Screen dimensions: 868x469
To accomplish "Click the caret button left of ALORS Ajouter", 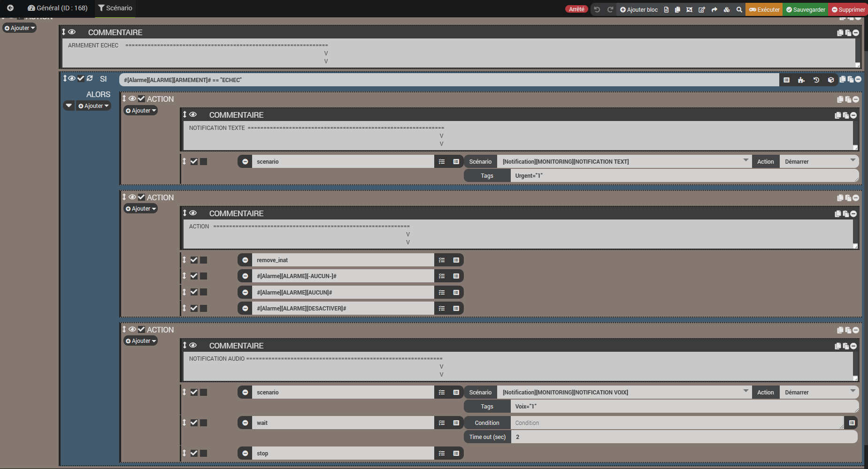I will [69, 106].
